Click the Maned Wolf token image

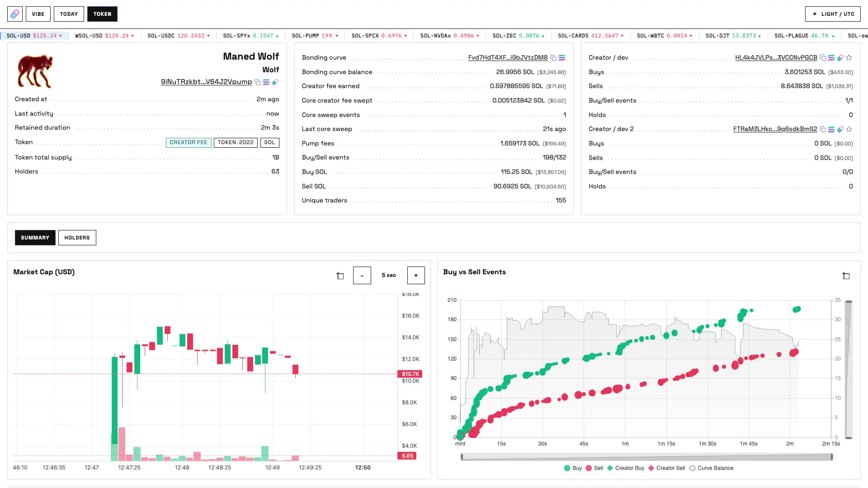(x=35, y=71)
